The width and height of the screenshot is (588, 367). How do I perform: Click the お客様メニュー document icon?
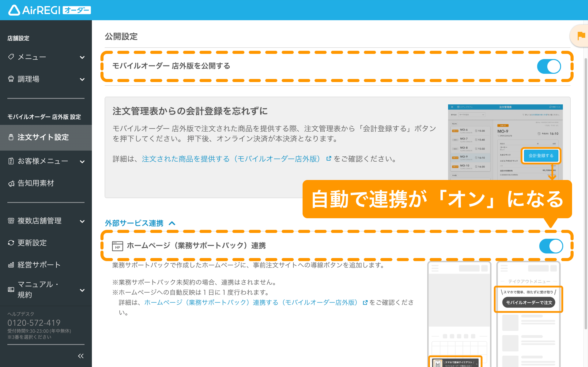click(x=11, y=161)
